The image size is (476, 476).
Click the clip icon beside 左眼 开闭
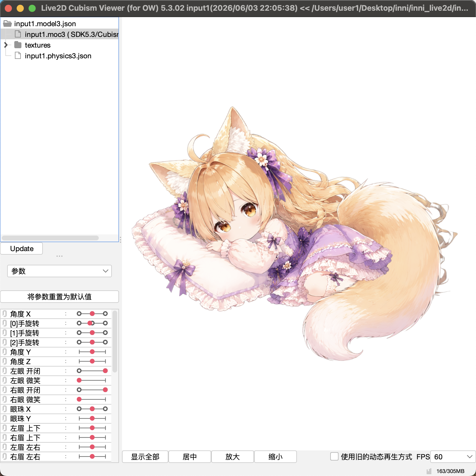coord(4,371)
